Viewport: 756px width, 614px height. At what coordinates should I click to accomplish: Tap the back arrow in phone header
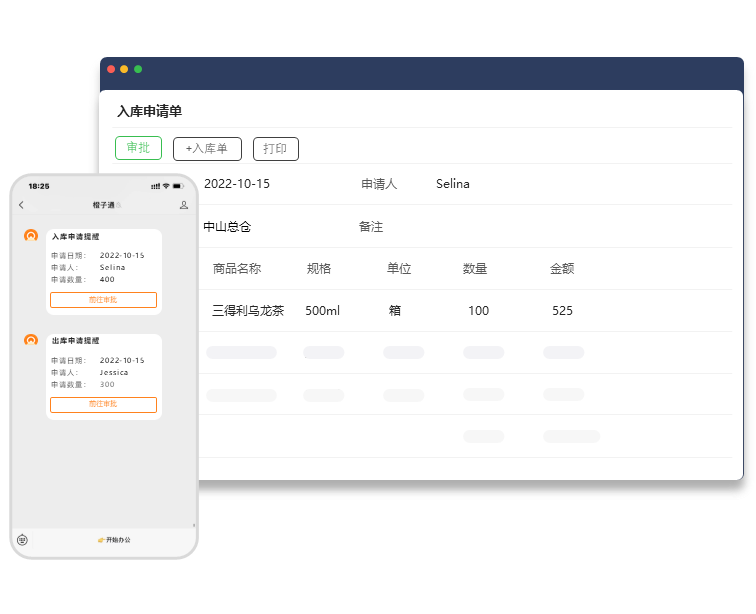pos(21,205)
